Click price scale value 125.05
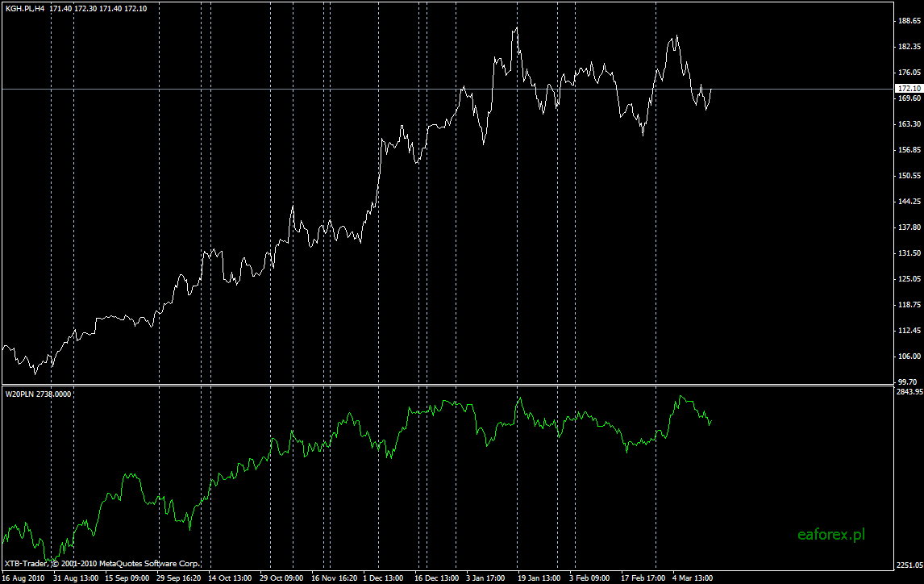The height and width of the screenshot is (584, 924). (909, 279)
